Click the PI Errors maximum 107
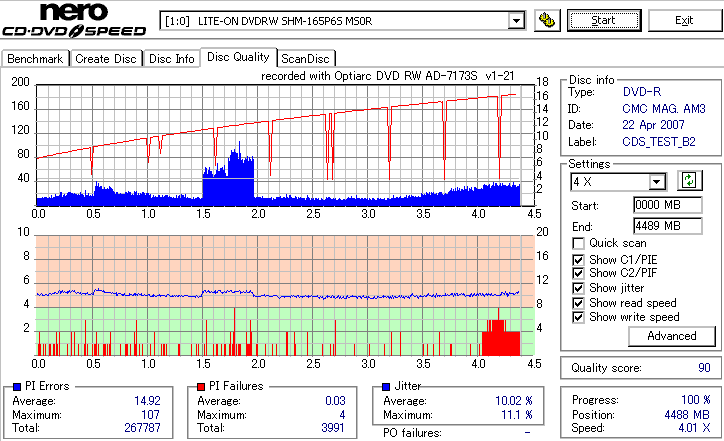The height and width of the screenshot is (441, 724). (151, 415)
